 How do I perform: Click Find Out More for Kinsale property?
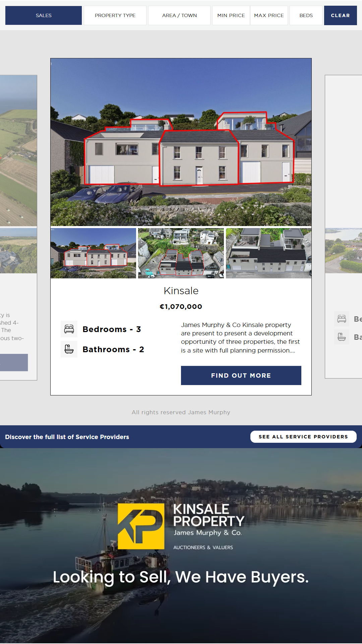pos(241,375)
